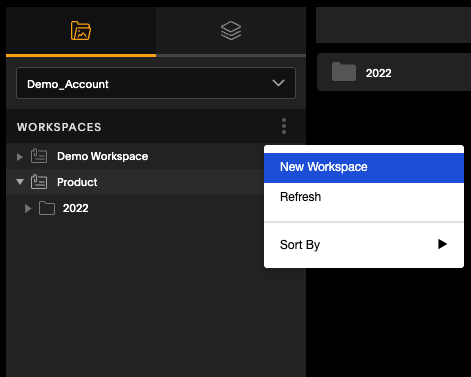Open the 2022 folder card in main pane

[x=394, y=72]
